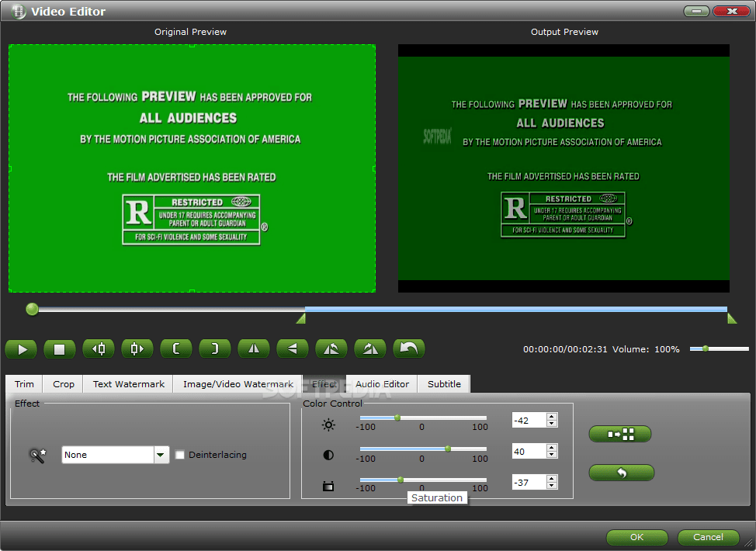
Task: Increase the brightness value stepper
Action: [552, 417]
